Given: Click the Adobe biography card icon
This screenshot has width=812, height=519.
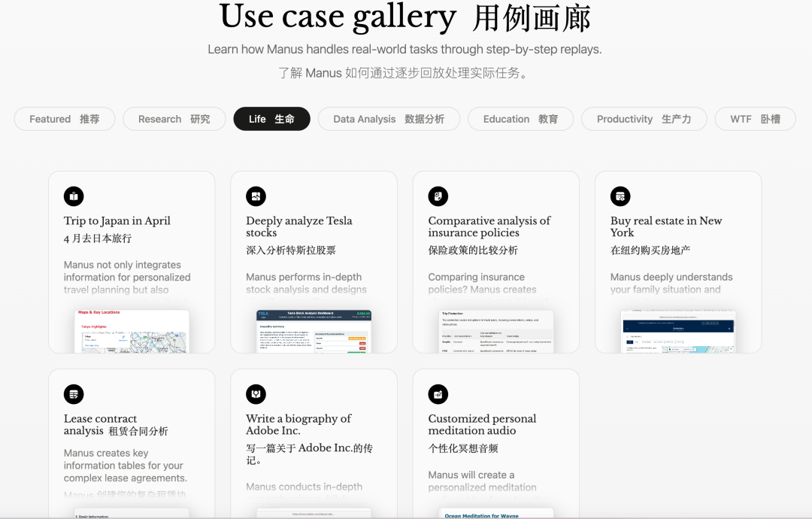Looking at the screenshot, I should click(256, 394).
